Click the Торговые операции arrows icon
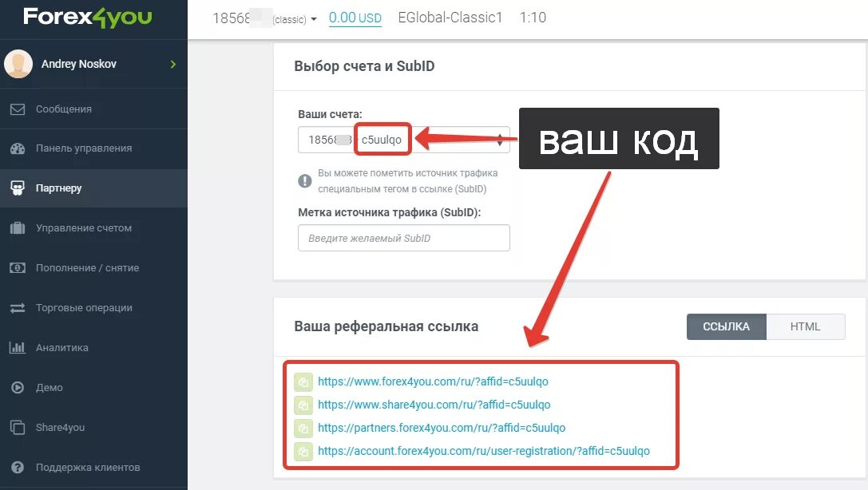Screen dimensions: 868x490 point(18,307)
